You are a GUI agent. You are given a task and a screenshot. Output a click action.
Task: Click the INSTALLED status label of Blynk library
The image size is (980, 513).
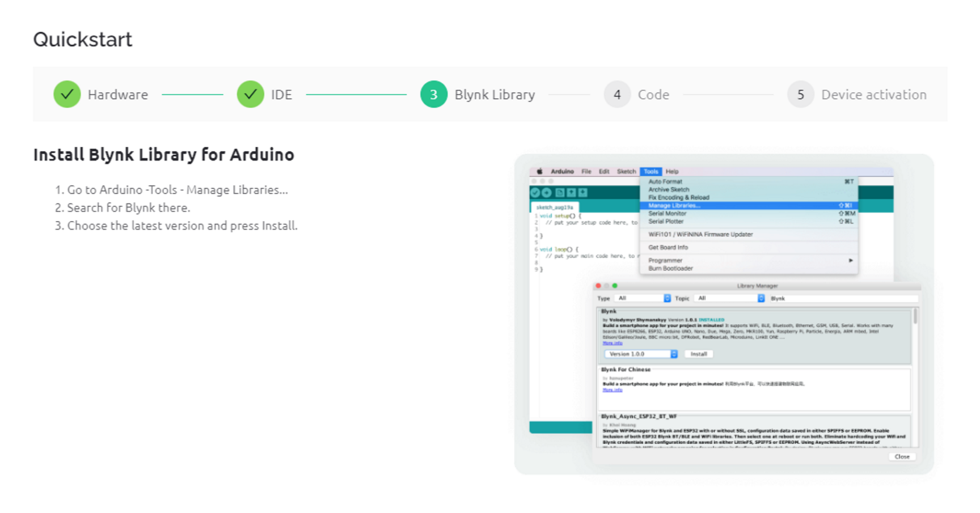click(711, 320)
